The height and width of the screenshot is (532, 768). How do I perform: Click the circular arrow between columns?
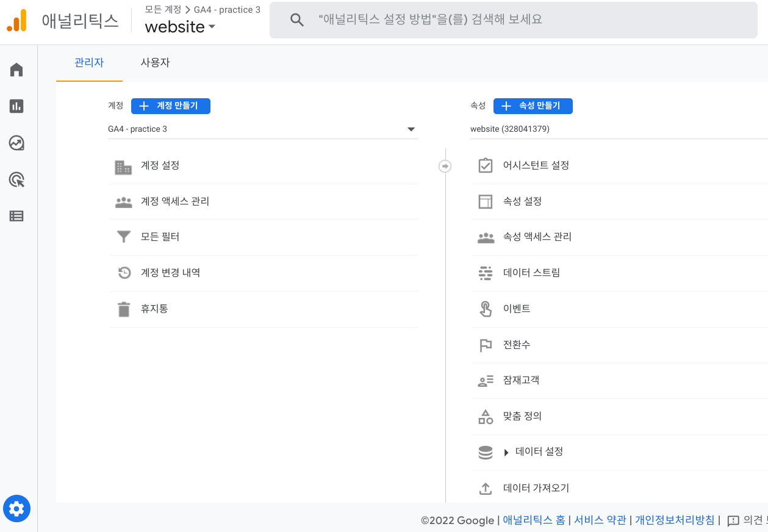coord(445,166)
